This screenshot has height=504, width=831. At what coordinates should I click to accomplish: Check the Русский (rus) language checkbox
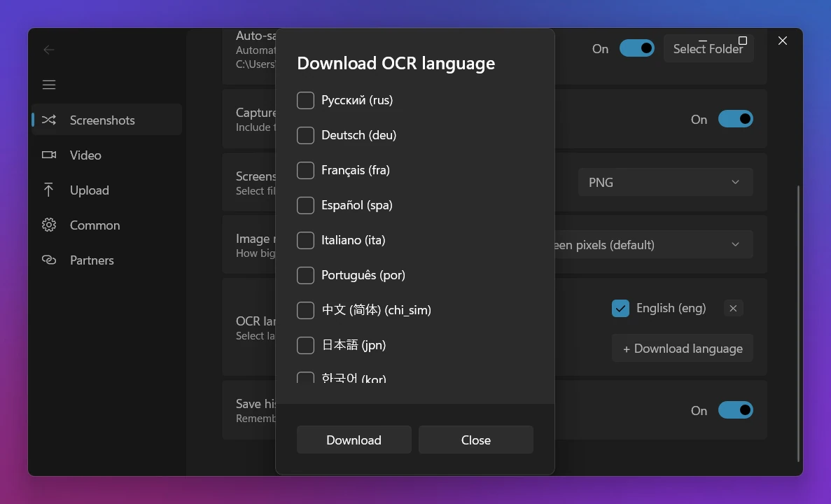(305, 100)
